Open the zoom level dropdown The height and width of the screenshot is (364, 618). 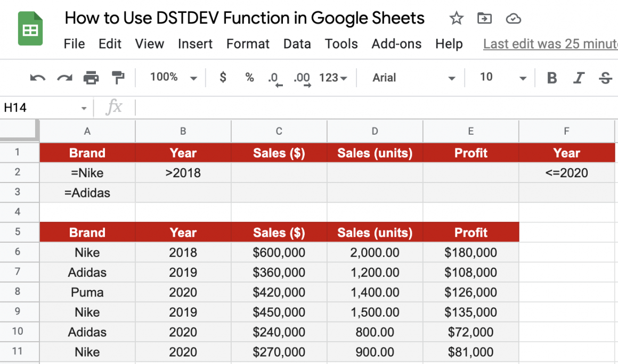click(x=169, y=77)
